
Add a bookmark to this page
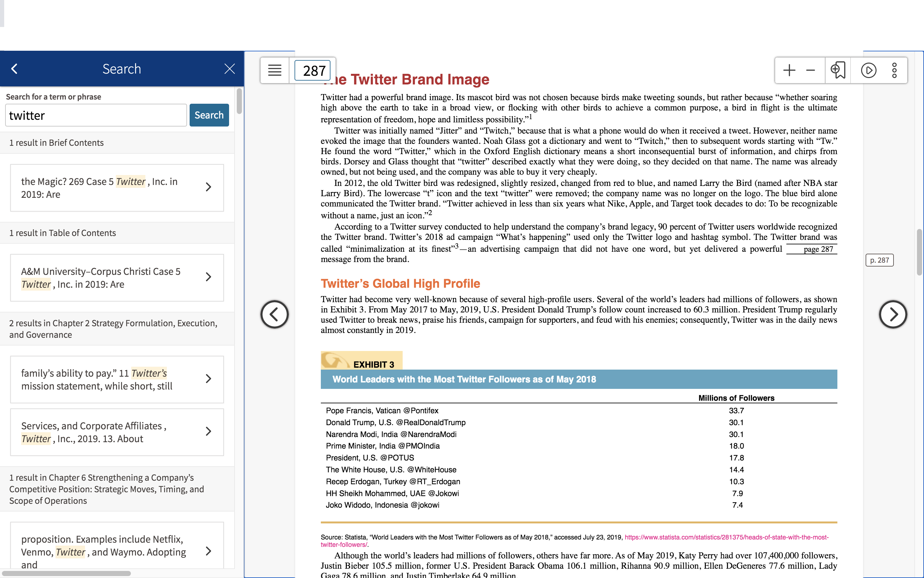(x=838, y=70)
